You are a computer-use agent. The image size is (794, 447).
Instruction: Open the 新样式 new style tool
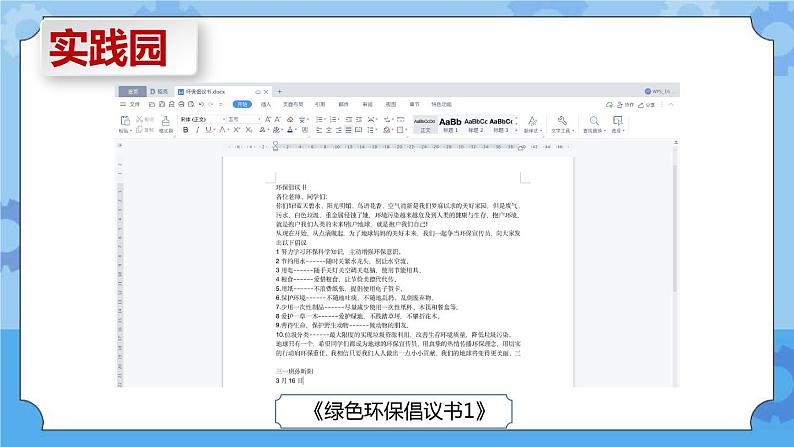[532, 123]
